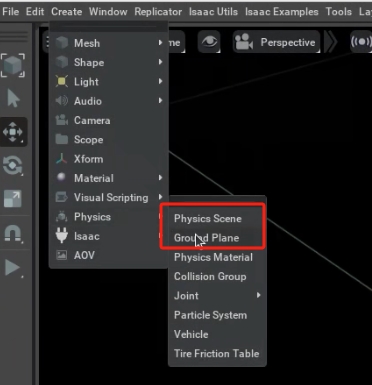Click the yellow Light icon

62,81
